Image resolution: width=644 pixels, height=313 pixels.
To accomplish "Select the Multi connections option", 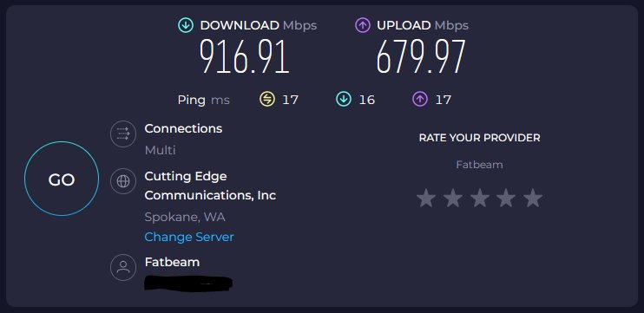I will [161, 150].
